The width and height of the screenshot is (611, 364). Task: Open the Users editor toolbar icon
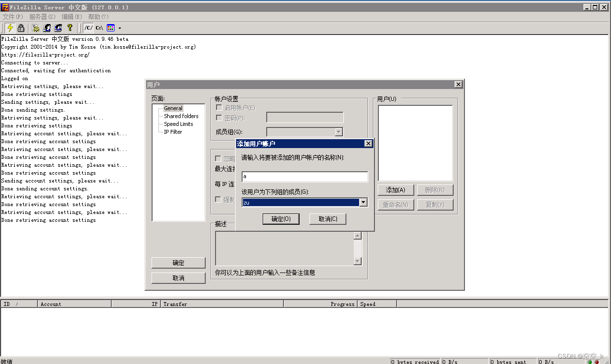tap(47, 28)
